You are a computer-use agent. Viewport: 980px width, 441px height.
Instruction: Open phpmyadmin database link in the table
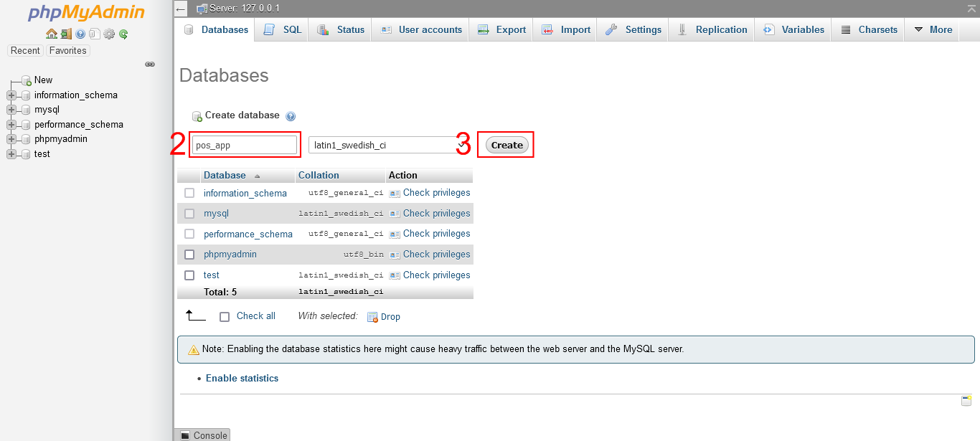230,255
